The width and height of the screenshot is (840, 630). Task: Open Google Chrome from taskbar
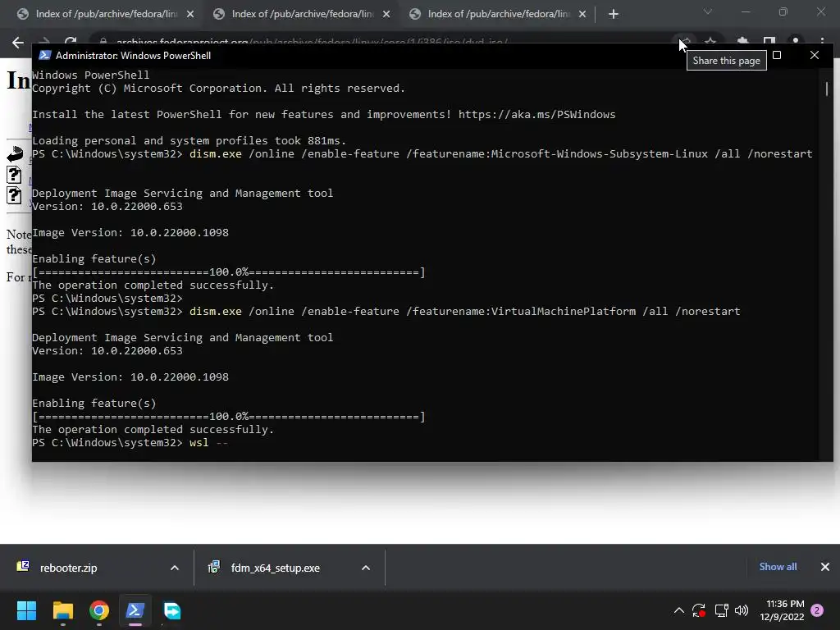99,610
